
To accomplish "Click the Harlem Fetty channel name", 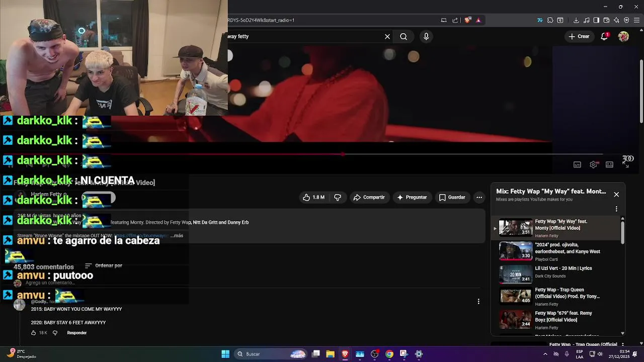I will click(x=47, y=194).
